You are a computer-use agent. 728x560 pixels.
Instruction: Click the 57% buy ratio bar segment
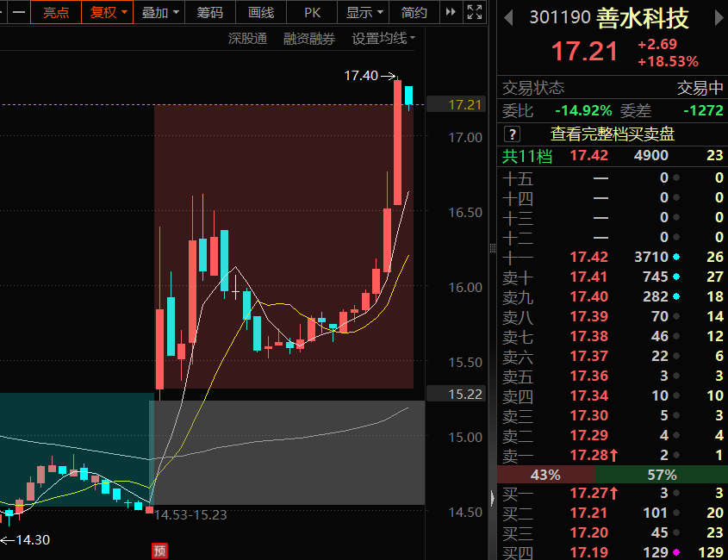point(662,475)
